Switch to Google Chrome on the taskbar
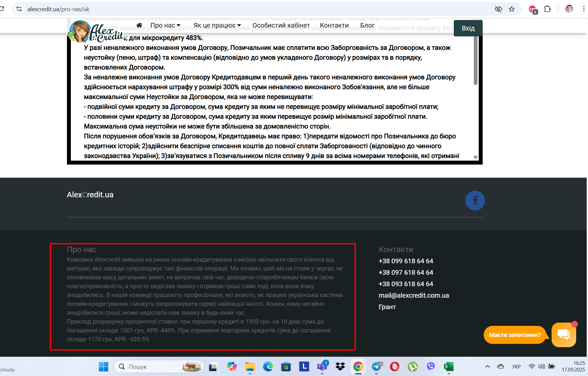 click(358, 366)
